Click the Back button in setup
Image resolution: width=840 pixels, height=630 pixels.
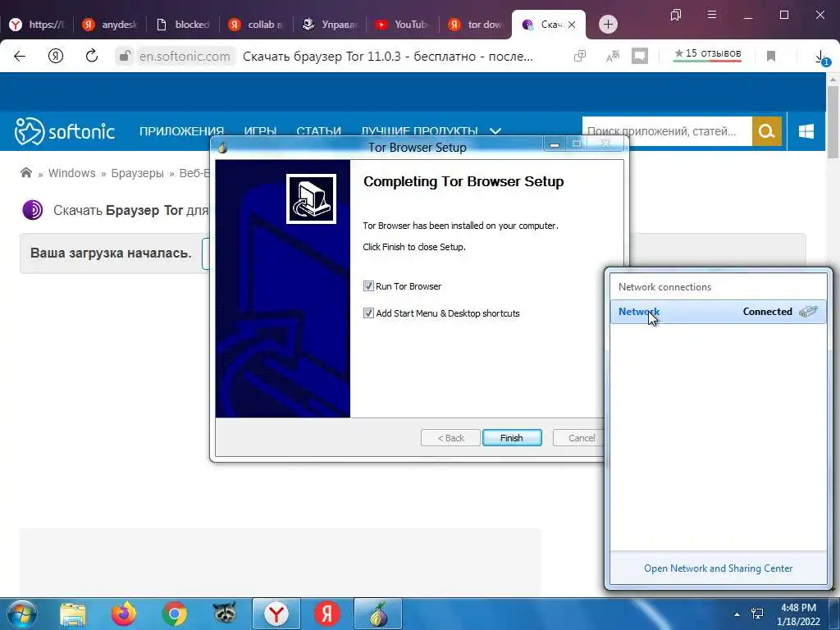click(x=450, y=438)
